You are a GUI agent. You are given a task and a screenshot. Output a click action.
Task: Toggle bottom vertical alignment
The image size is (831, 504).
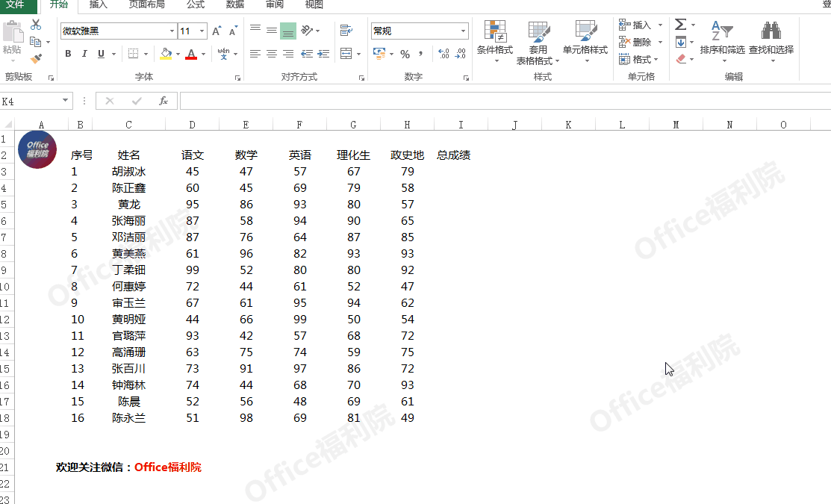287,31
